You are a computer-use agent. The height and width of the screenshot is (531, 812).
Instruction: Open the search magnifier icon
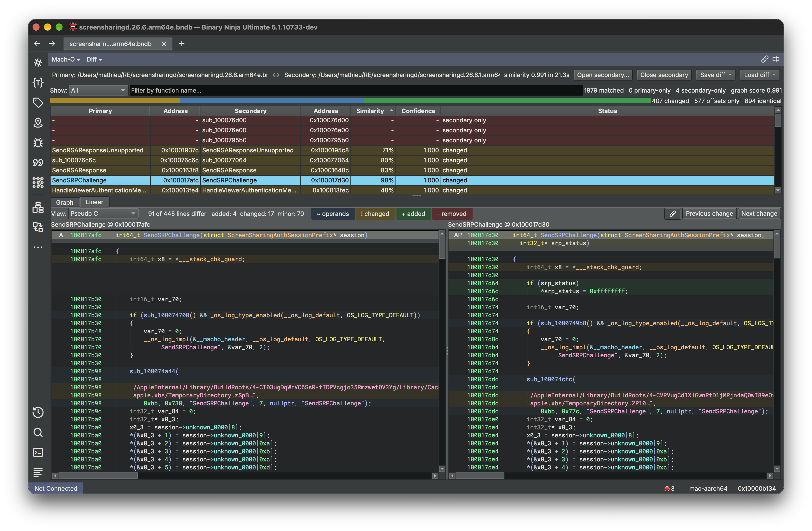(x=38, y=432)
